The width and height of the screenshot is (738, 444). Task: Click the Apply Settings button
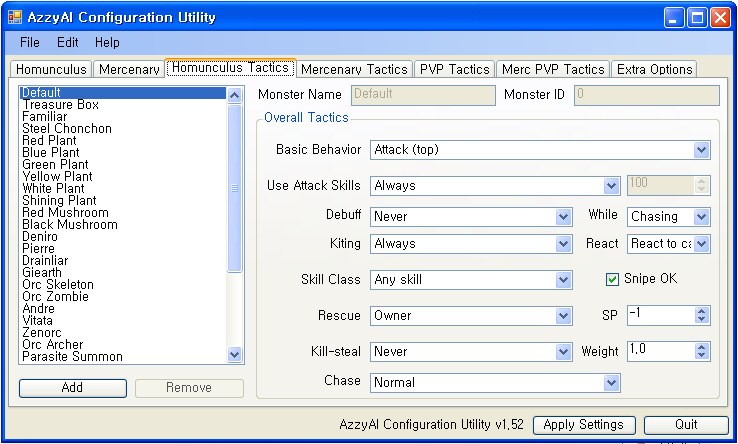583,425
